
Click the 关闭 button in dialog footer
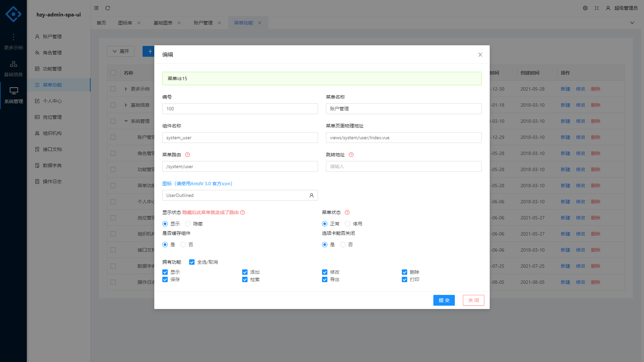(x=473, y=300)
